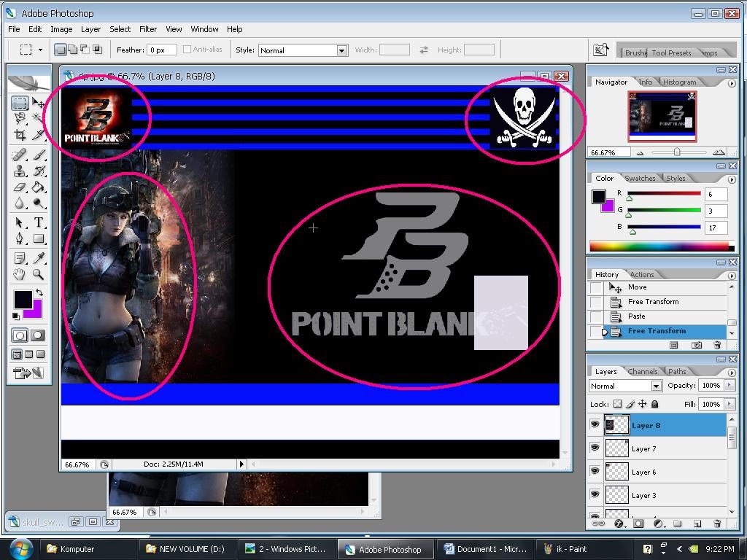Open History panel flyout menu
This screenshot has height=560, width=747.
click(x=732, y=275)
